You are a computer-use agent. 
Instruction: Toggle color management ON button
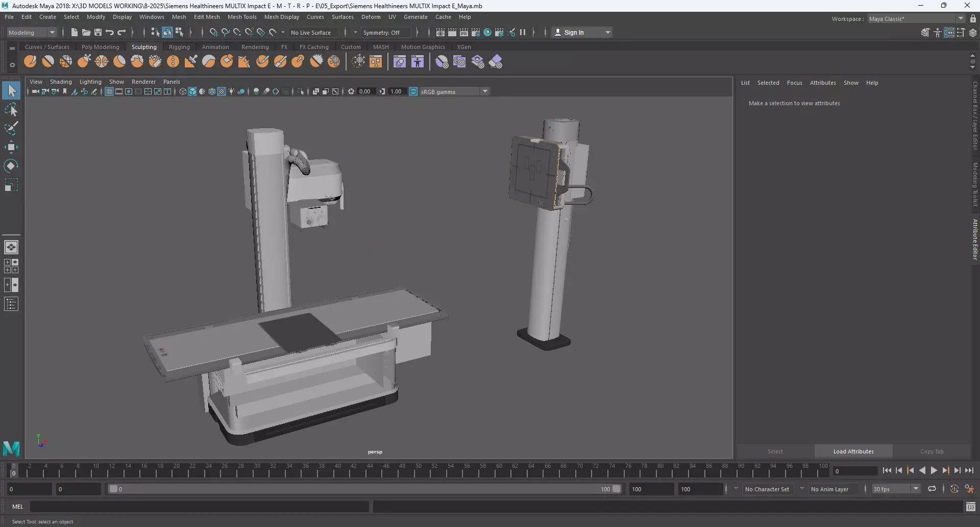point(413,91)
